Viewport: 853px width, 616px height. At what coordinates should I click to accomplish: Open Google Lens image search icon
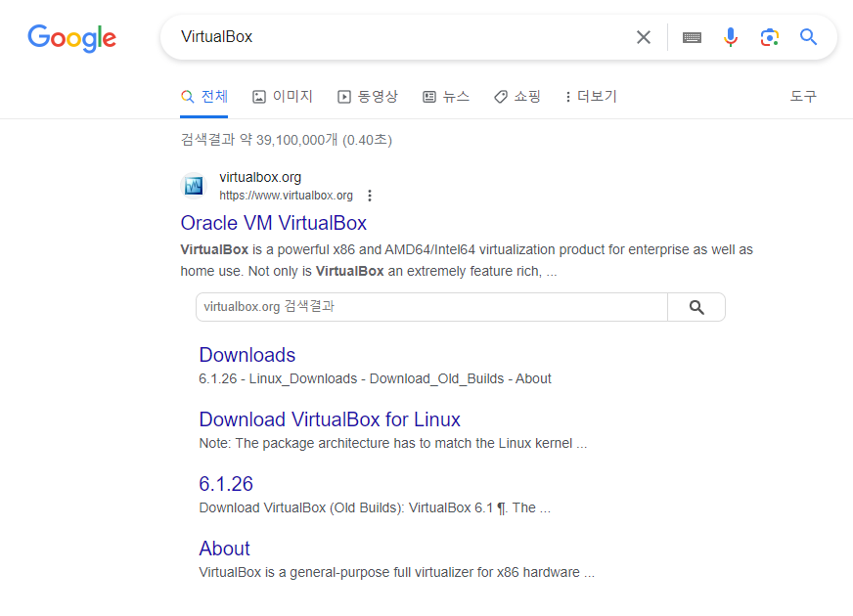click(769, 37)
